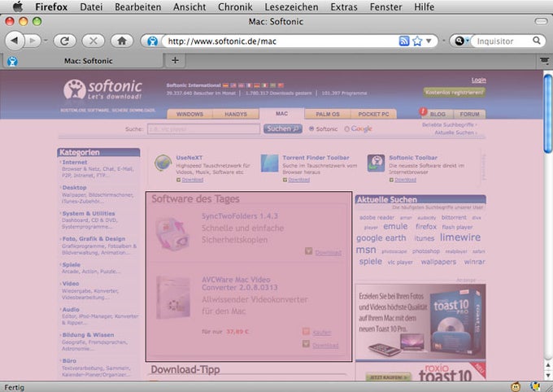This screenshot has width=553, height=392.
Task: Open the Ansicht menu
Action: [189, 7]
